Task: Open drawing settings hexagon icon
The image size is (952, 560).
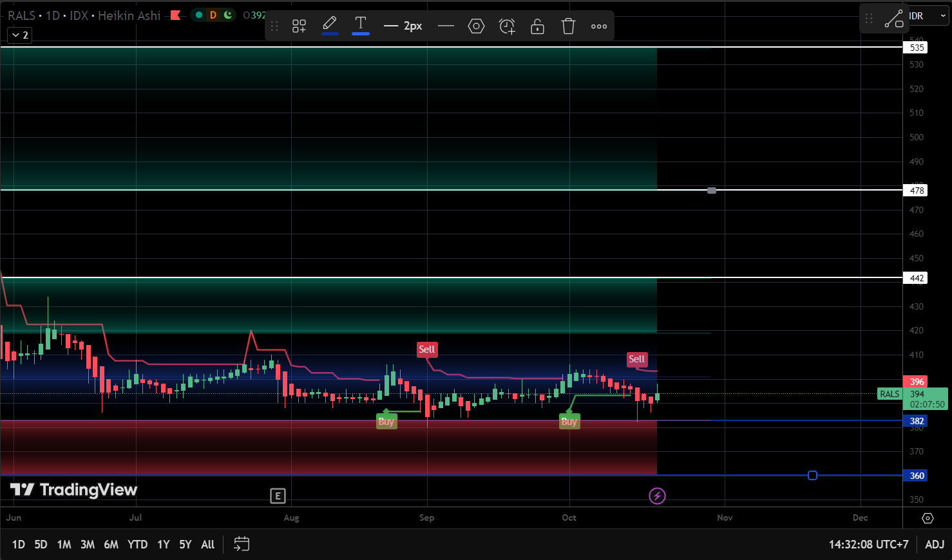Action: click(476, 26)
